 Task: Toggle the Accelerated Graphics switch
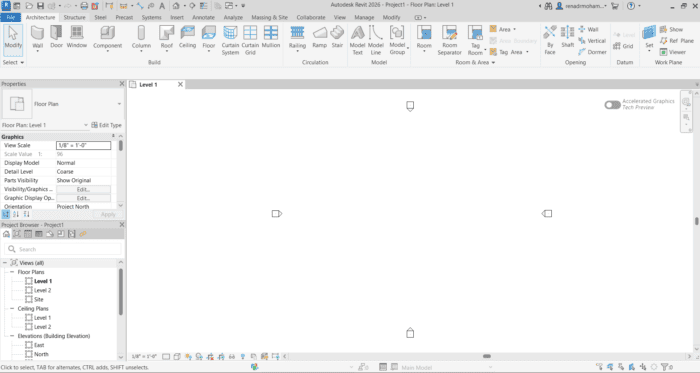(x=612, y=104)
